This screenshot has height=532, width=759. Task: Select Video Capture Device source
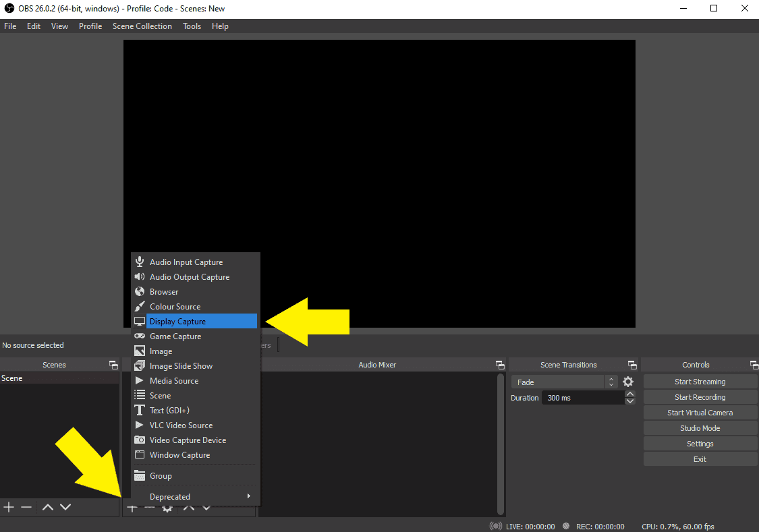(188, 440)
